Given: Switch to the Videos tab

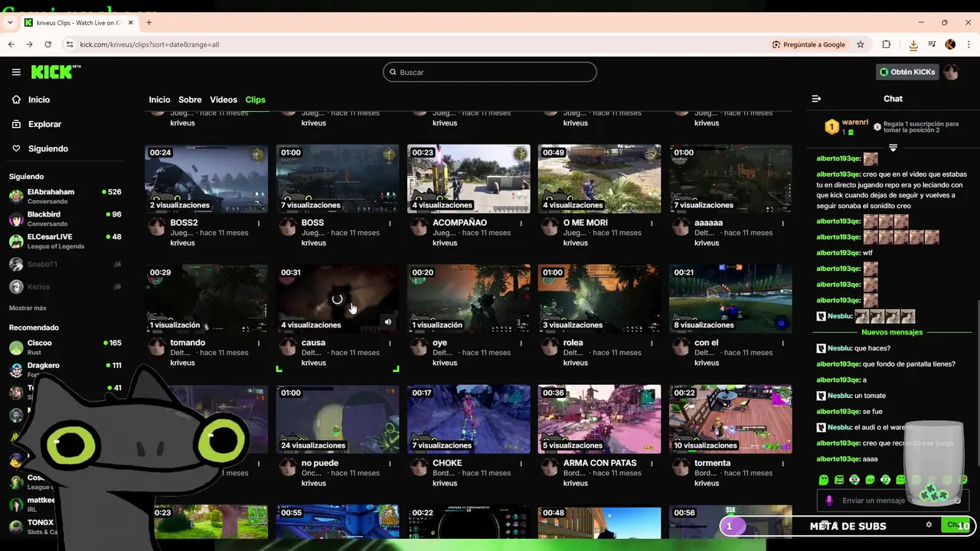Looking at the screenshot, I should click(x=224, y=99).
